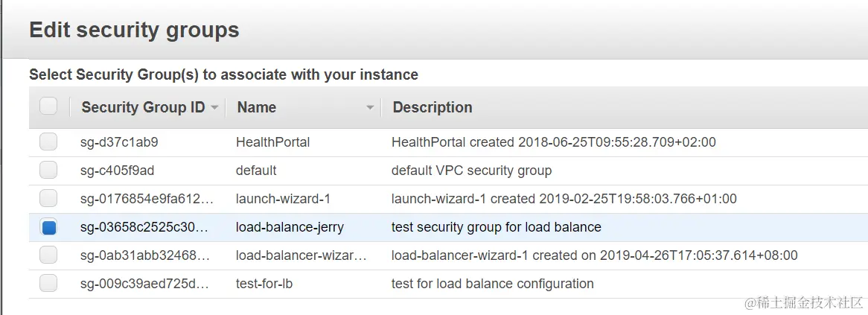Click the Description column header
The height and width of the screenshot is (315, 868).
pos(433,107)
